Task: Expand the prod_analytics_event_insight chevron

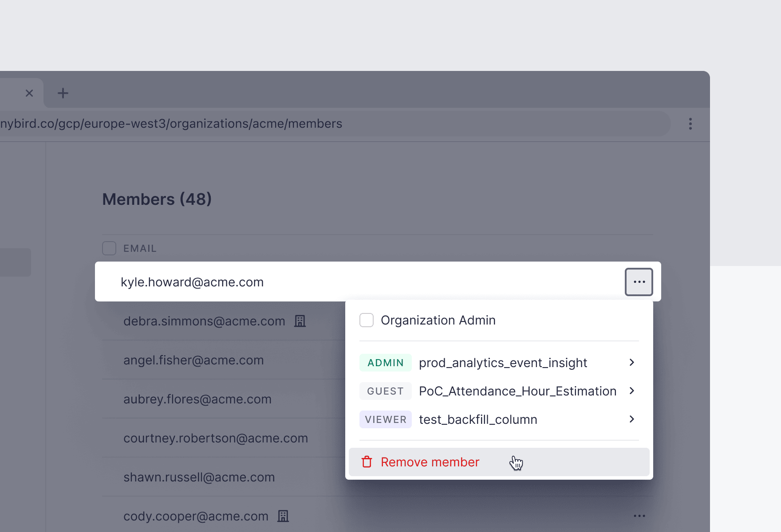Action: pos(631,363)
